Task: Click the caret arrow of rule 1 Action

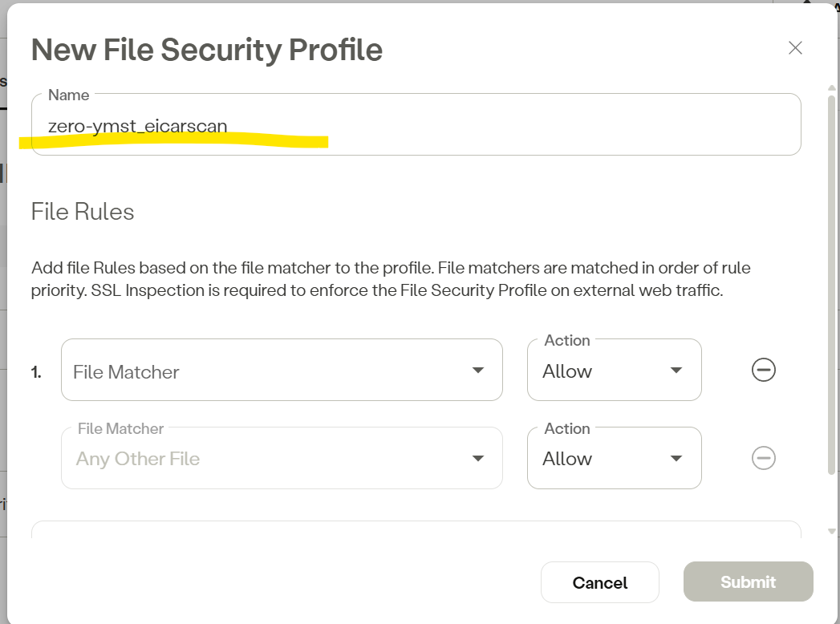Action: click(676, 370)
